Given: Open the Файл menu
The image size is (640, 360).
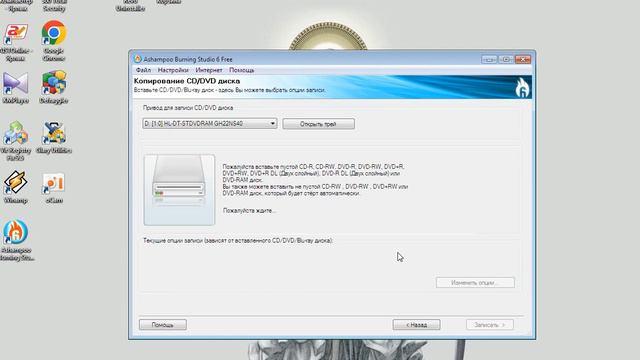Looking at the screenshot, I should click(x=143, y=70).
